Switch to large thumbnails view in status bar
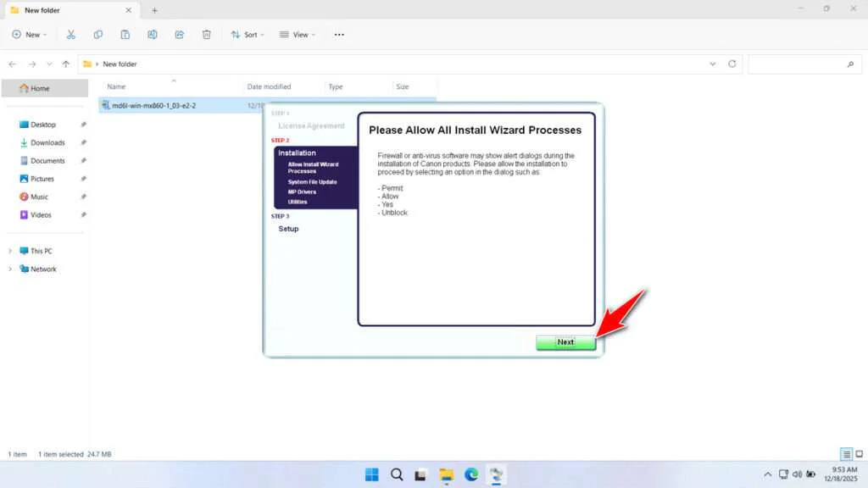 859,454
